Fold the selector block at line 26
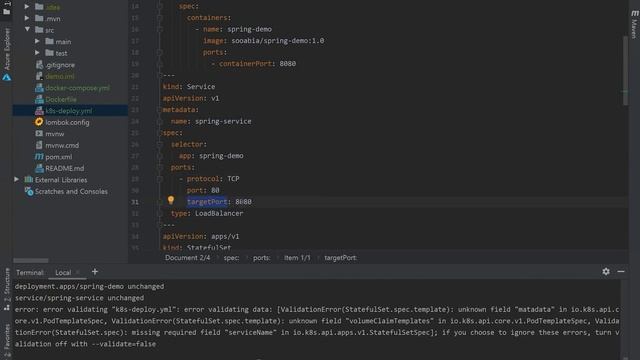The height and width of the screenshot is (360, 640). (160, 144)
